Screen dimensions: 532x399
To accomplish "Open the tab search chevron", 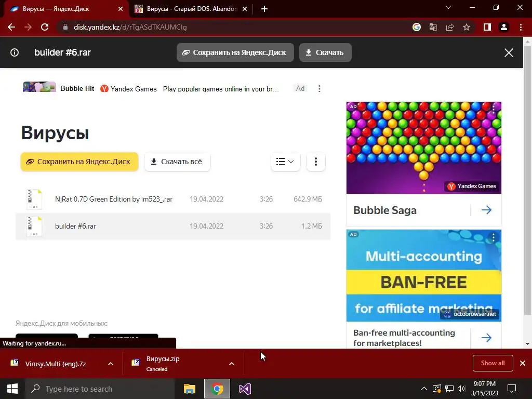I will coord(448,7).
